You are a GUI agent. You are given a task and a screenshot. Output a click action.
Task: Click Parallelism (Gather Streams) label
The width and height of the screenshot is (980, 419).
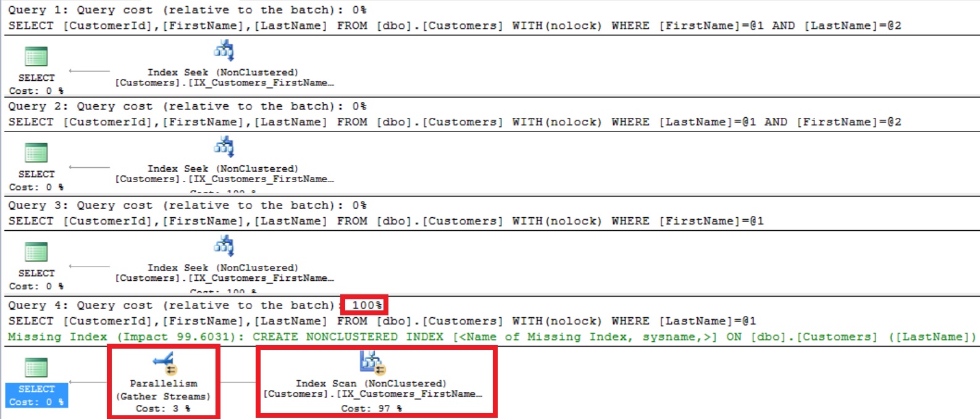pyautogui.click(x=164, y=390)
